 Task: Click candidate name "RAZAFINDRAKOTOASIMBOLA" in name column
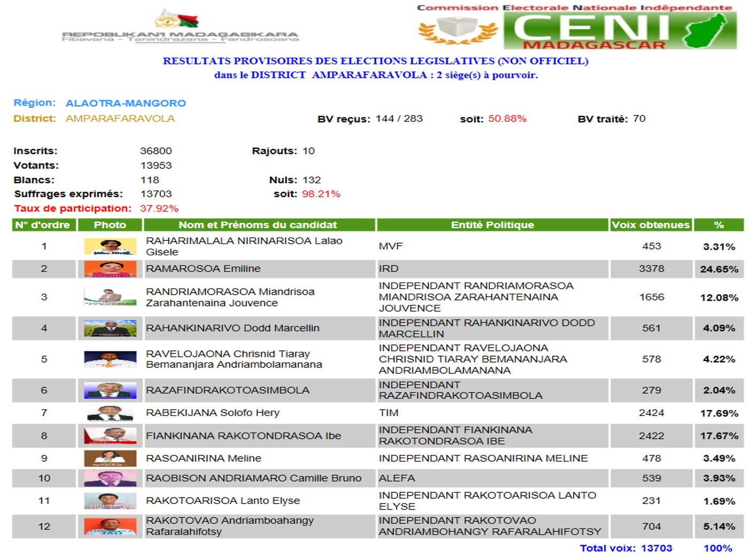tap(228, 390)
